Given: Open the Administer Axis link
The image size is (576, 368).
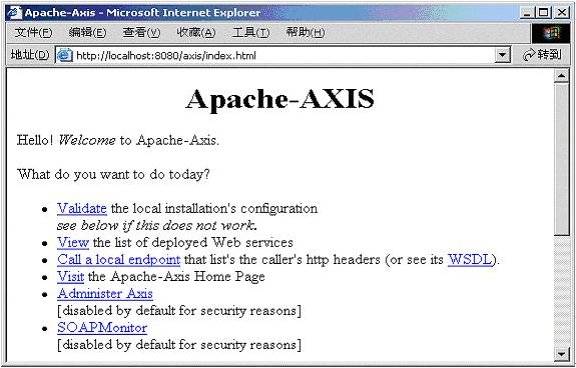Looking at the screenshot, I should [x=105, y=294].
